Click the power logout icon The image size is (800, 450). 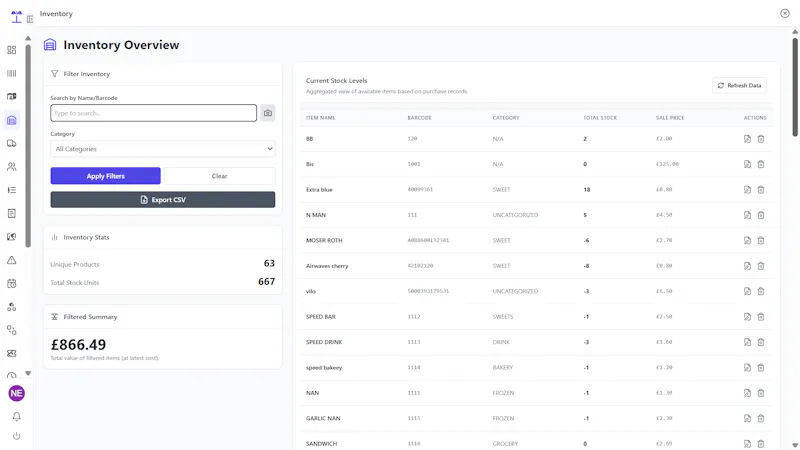(x=16, y=436)
